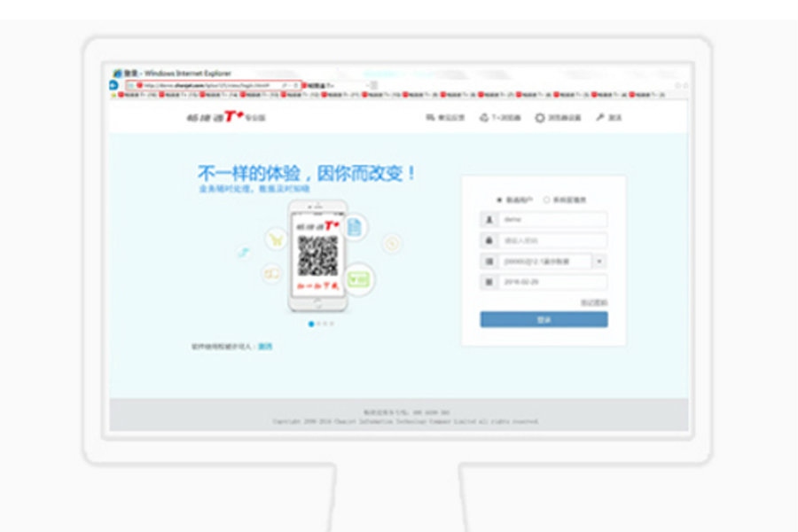This screenshot has width=798, height=532.
Task: Click the favorites star at favorites bar start
Action: [114, 95]
